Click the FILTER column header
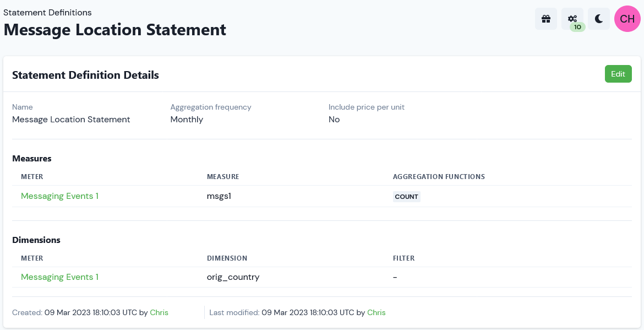Image resolution: width=644 pixels, height=330 pixels. [x=403, y=258]
